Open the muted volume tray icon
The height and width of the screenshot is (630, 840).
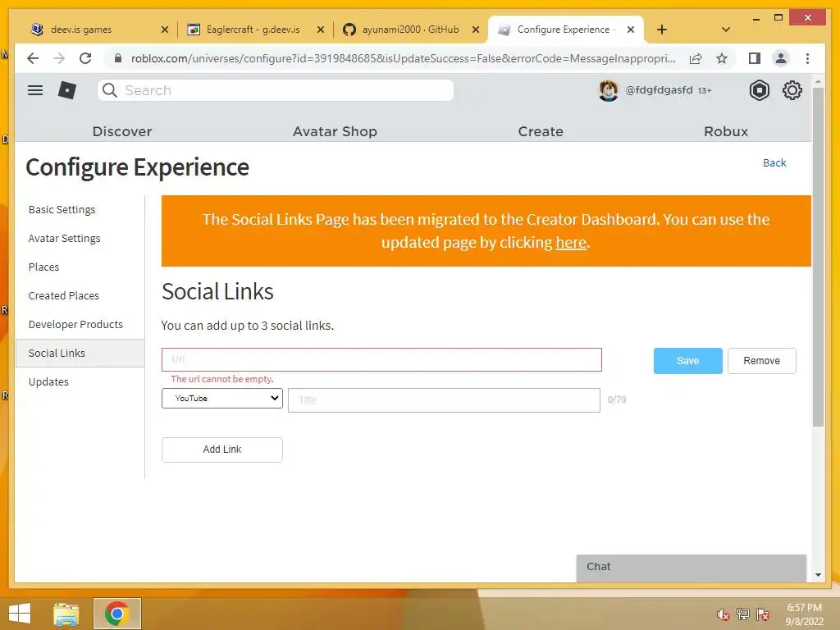click(x=723, y=614)
